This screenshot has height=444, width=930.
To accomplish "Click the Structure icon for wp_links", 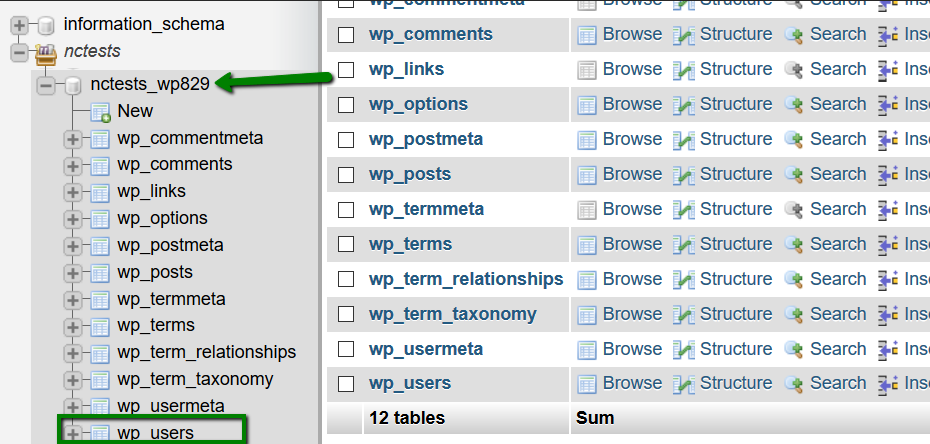I will coord(683,70).
